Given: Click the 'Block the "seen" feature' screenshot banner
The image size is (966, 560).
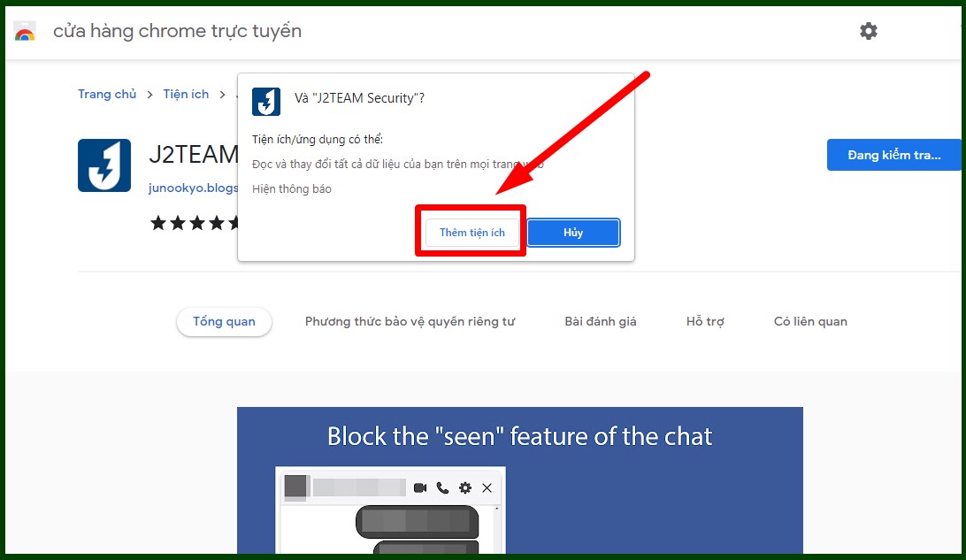Looking at the screenshot, I should coord(520,480).
